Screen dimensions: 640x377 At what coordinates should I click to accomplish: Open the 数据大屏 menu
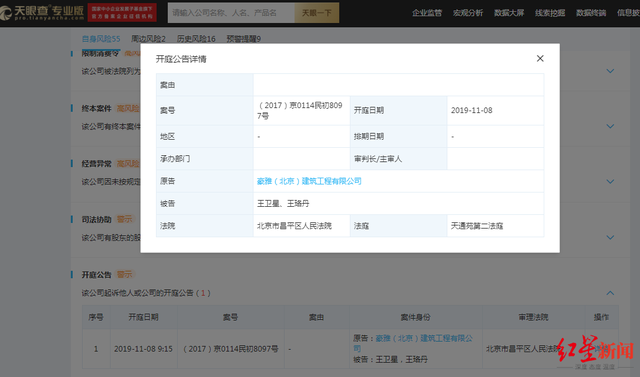pos(509,13)
